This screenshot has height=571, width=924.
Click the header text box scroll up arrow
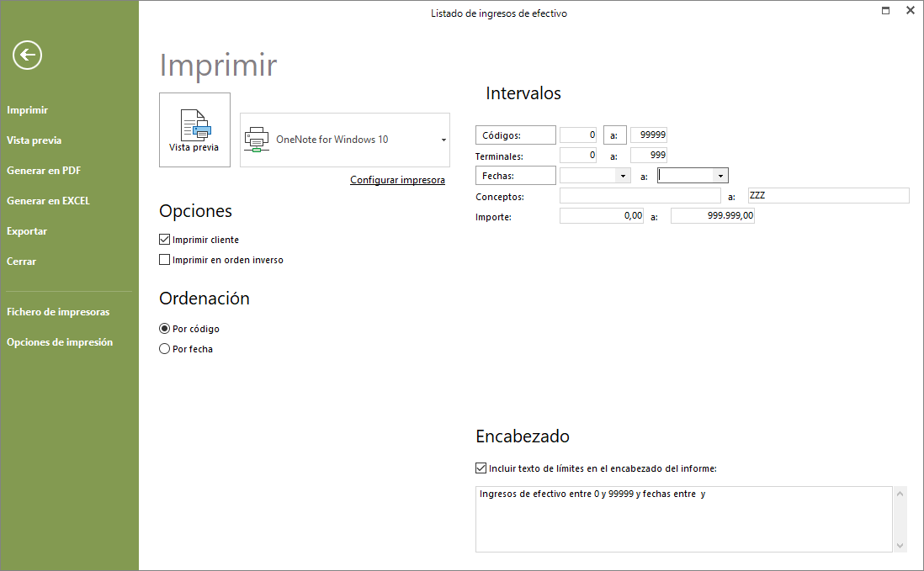[x=900, y=494]
